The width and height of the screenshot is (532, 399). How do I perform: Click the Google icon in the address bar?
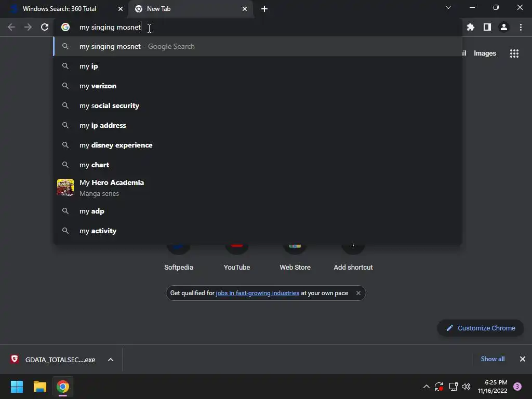point(65,27)
